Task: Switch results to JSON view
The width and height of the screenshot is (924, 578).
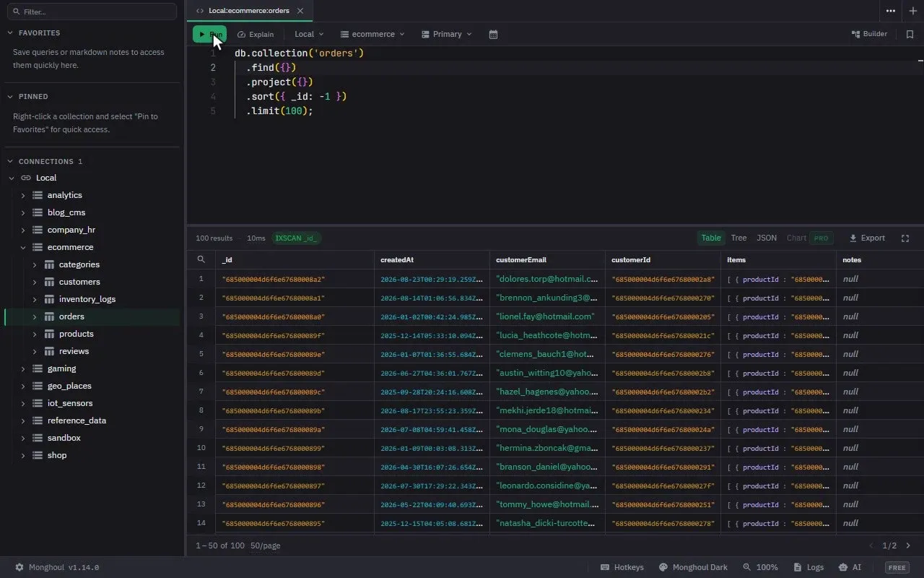Action: click(x=767, y=238)
